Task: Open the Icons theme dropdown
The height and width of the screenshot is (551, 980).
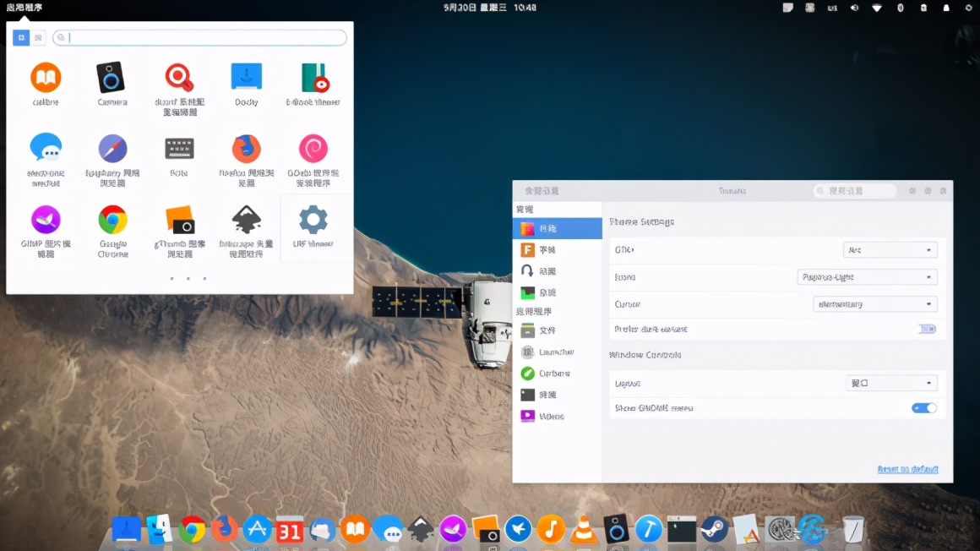Action: click(868, 276)
